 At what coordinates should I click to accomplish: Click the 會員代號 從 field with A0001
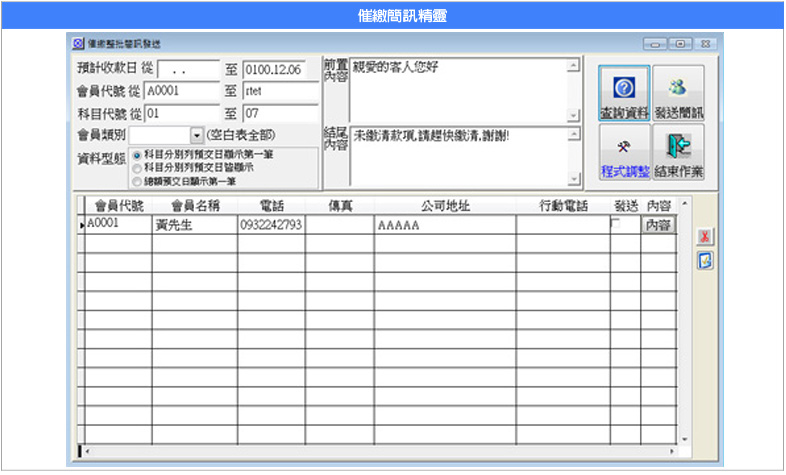click(x=180, y=91)
